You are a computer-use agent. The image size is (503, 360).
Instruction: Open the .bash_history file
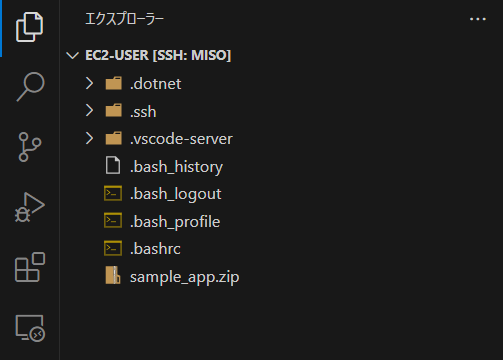click(x=176, y=167)
